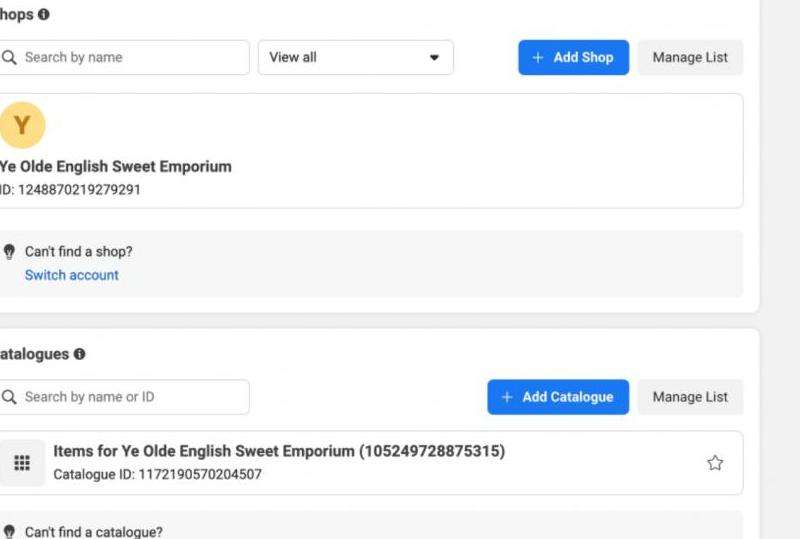Click the Catalogue ID text line
This screenshot has height=539, width=800.
coord(157,474)
